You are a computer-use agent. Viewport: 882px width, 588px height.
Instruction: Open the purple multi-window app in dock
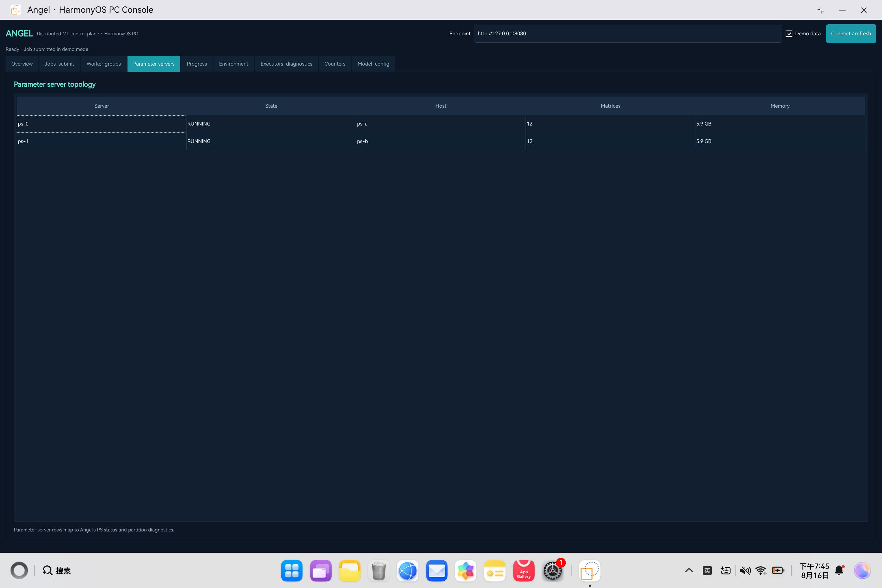[x=321, y=570]
